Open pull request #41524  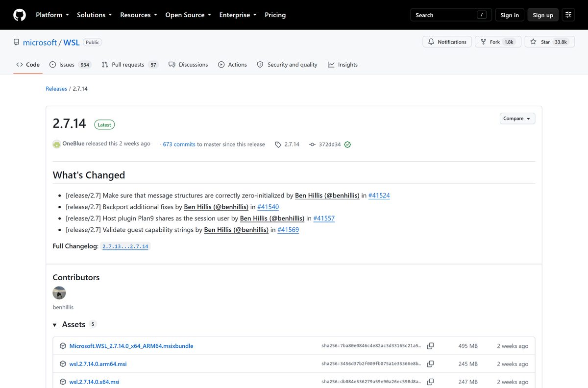(x=379, y=195)
